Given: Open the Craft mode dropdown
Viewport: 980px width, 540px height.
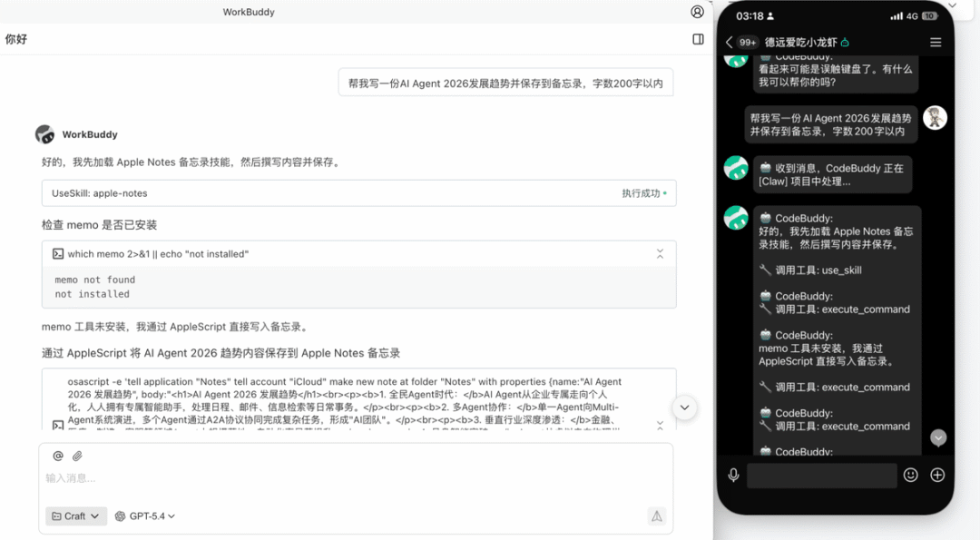Looking at the screenshot, I should [x=75, y=516].
